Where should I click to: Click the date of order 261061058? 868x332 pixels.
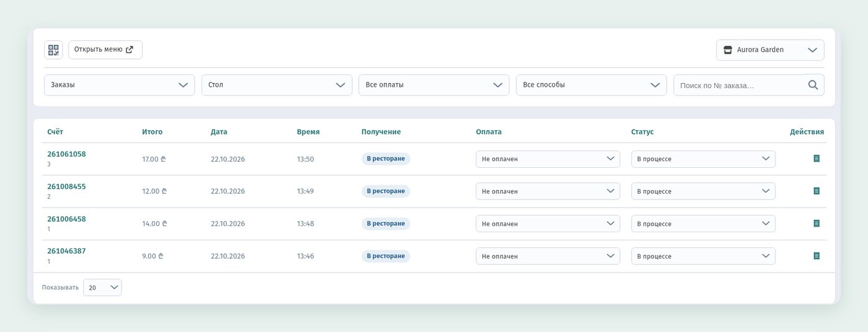click(x=228, y=159)
